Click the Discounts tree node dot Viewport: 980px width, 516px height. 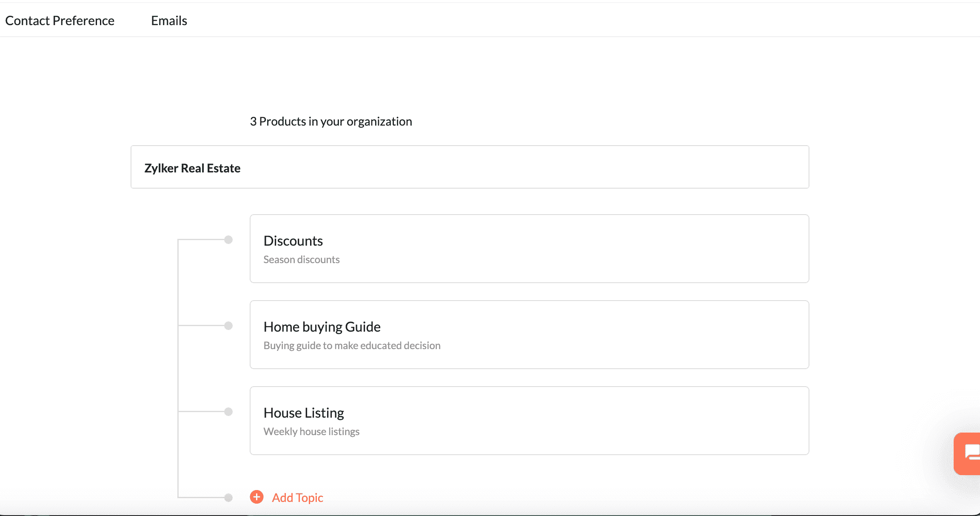[x=228, y=240]
